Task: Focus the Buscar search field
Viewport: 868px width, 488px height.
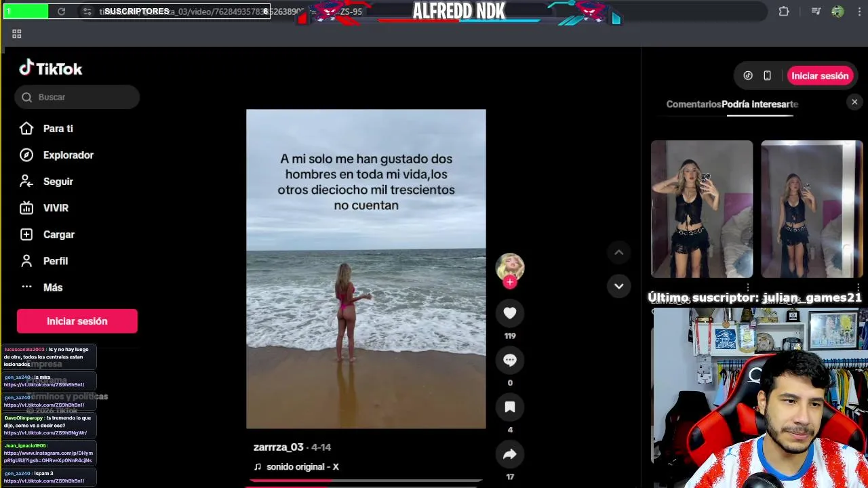Action: tap(77, 97)
